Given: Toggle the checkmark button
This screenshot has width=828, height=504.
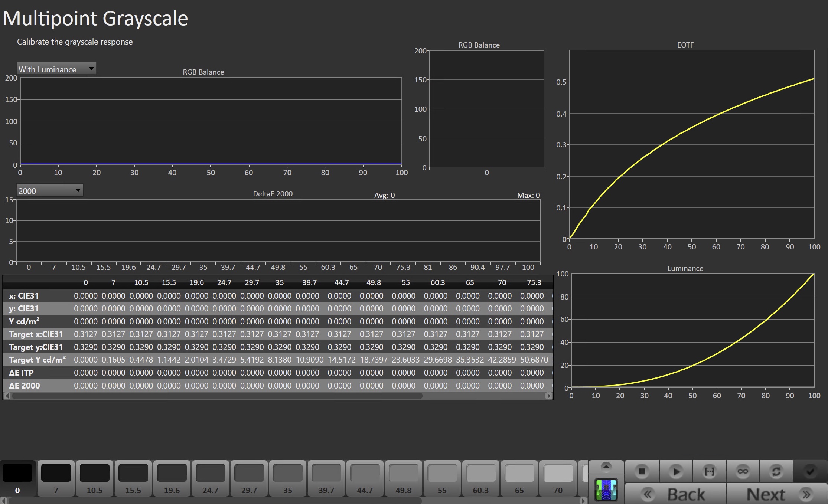Looking at the screenshot, I should (x=810, y=471).
